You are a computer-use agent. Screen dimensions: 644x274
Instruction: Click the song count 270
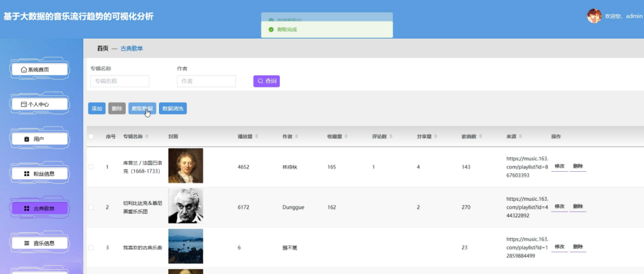pyautogui.click(x=465, y=207)
